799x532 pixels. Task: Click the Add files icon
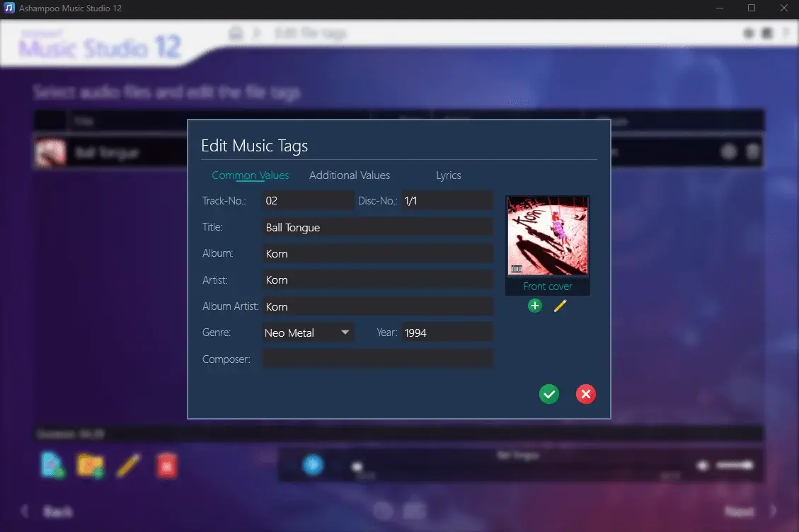point(52,465)
